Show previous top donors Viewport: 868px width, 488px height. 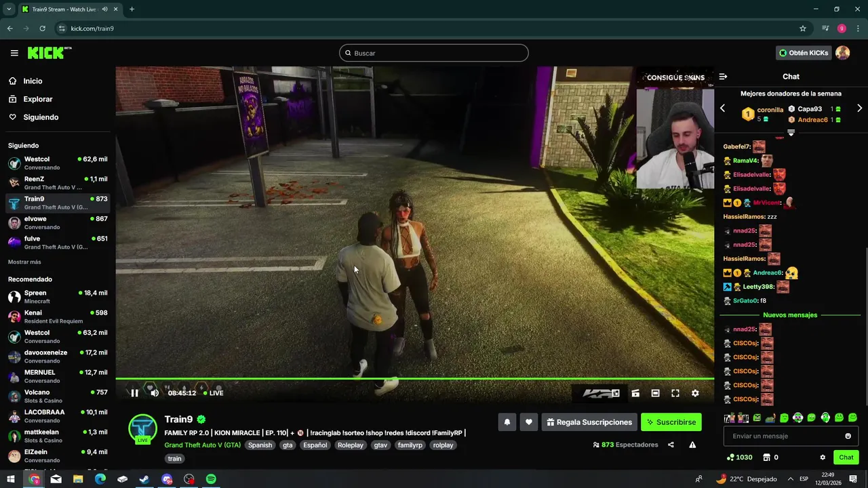(722, 108)
